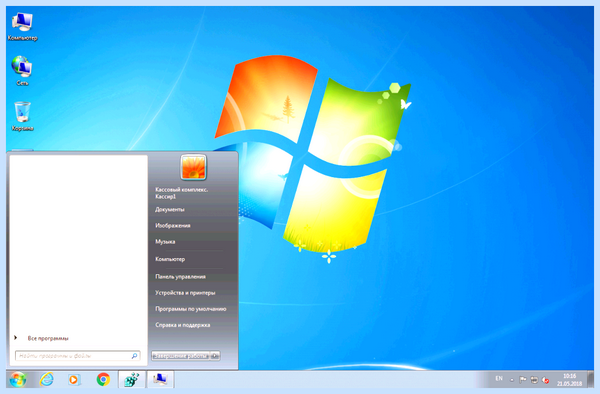This screenshot has height=394, width=600.
Task: Switch to the Registry Editor taskbar window
Action: point(132,379)
